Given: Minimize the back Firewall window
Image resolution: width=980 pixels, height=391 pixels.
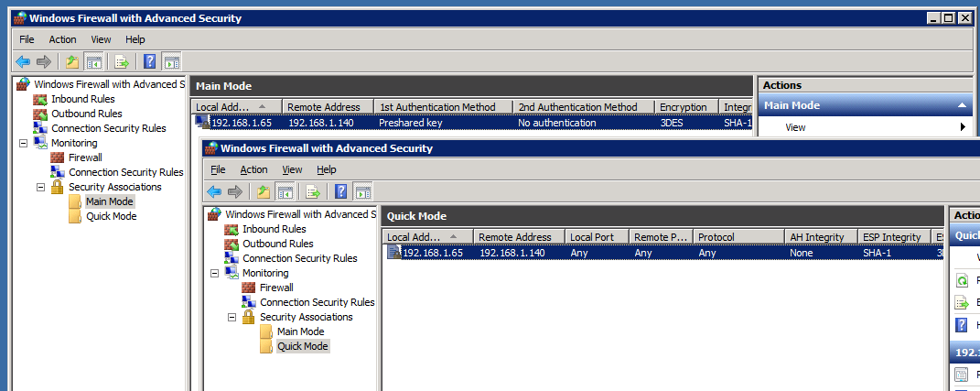Looking at the screenshot, I should coord(934,18).
